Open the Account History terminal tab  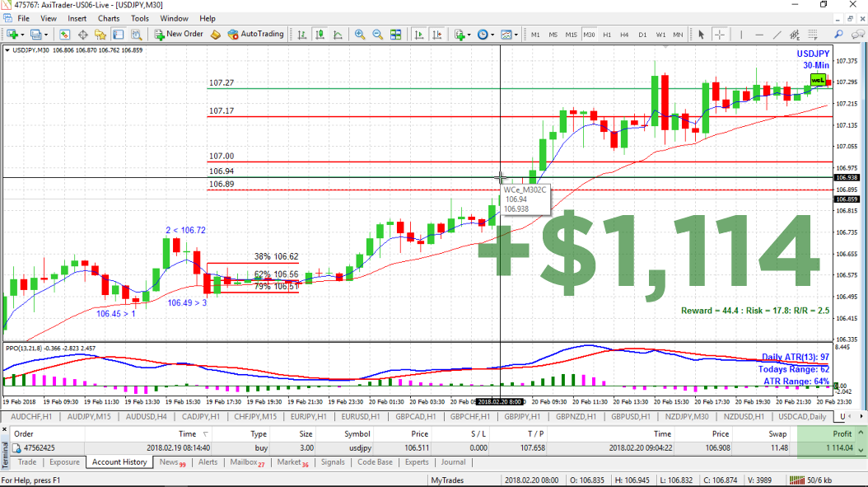pos(119,462)
